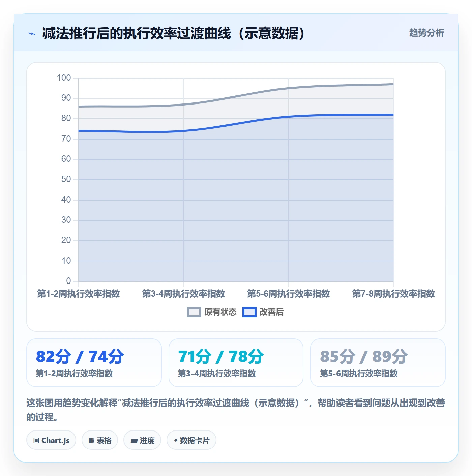
Task: Select the 数据卡片 tag
Action: (x=191, y=440)
